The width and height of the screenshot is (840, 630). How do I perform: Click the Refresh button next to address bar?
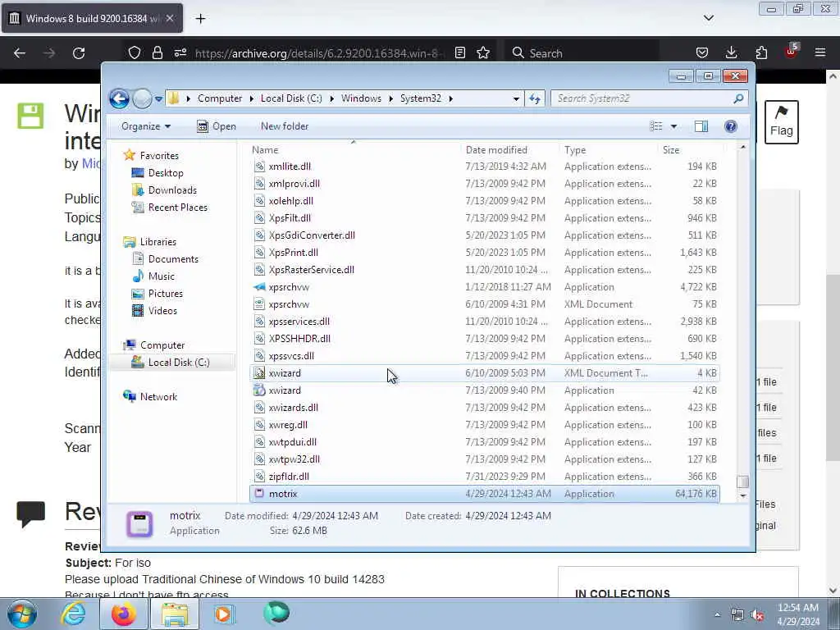click(535, 98)
